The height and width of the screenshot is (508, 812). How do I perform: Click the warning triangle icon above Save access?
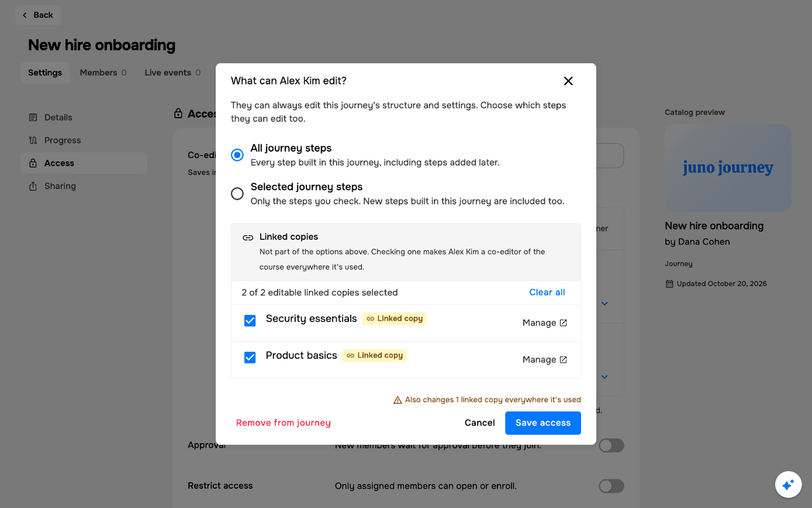coord(398,400)
